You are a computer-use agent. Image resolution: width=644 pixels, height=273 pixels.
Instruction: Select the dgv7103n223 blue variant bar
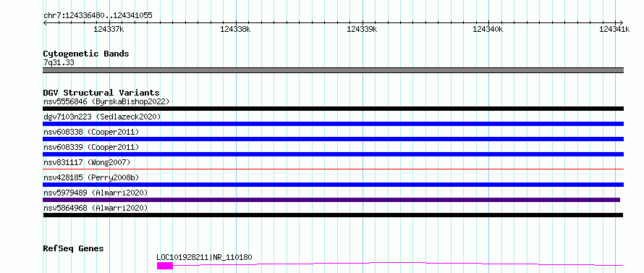(333, 124)
